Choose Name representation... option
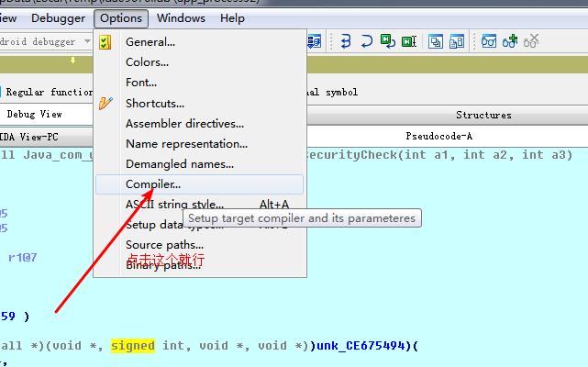588x367 pixels. coord(199,144)
